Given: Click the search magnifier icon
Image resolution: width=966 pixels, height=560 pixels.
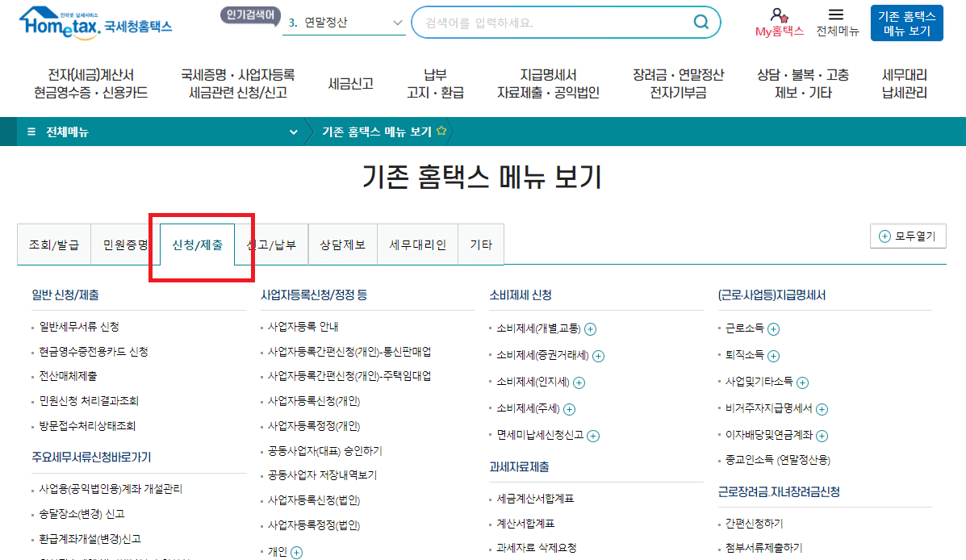Looking at the screenshot, I should coord(699,22).
